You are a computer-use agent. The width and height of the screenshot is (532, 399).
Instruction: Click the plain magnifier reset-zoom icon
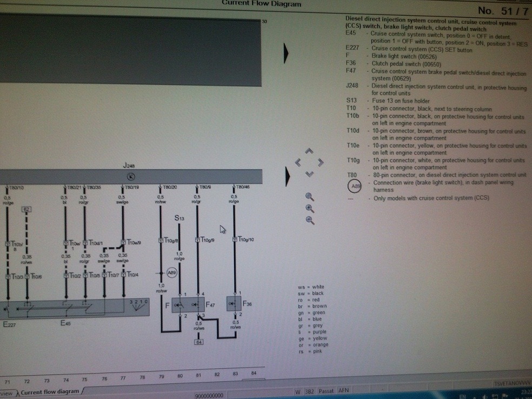point(309,197)
